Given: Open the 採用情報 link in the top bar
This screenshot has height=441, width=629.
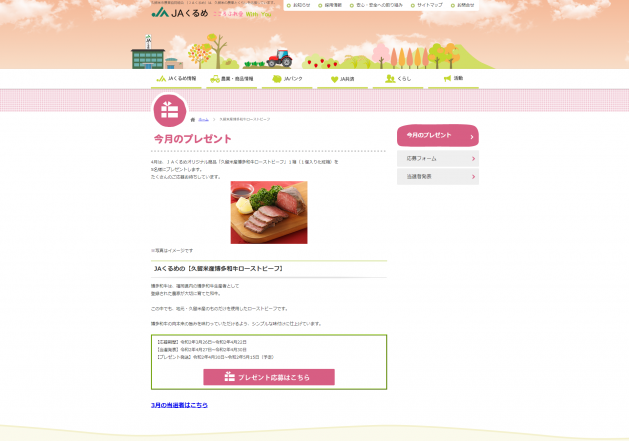Looking at the screenshot, I should pos(330,5).
